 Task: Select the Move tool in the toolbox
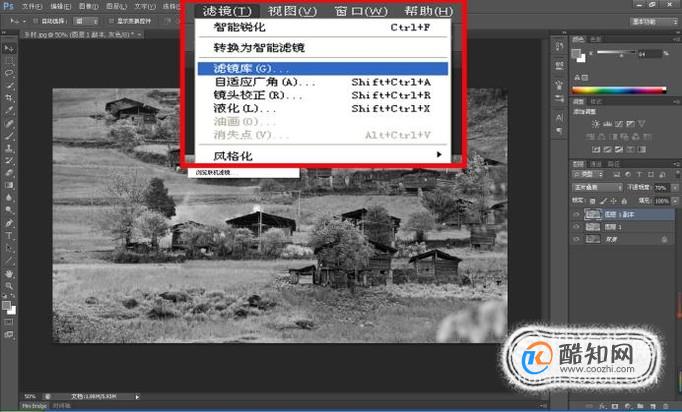[x=9, y=49]
